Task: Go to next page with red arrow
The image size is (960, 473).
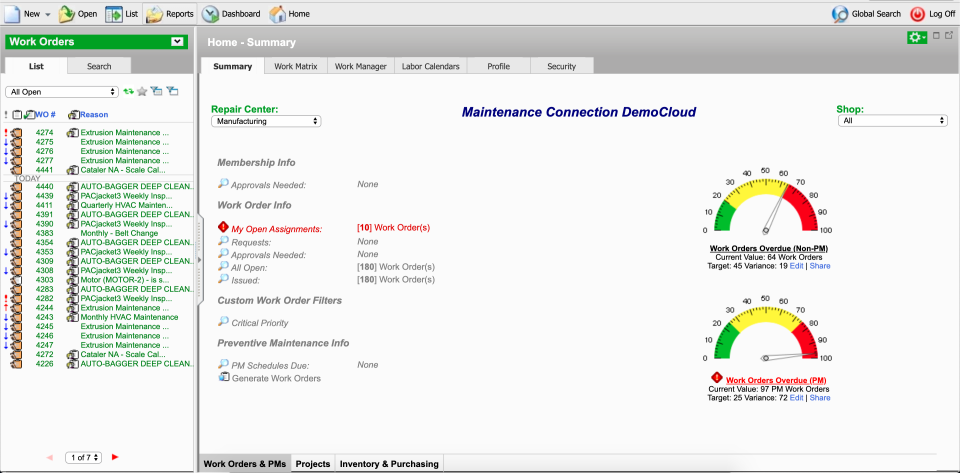Action: click(115, 457)
